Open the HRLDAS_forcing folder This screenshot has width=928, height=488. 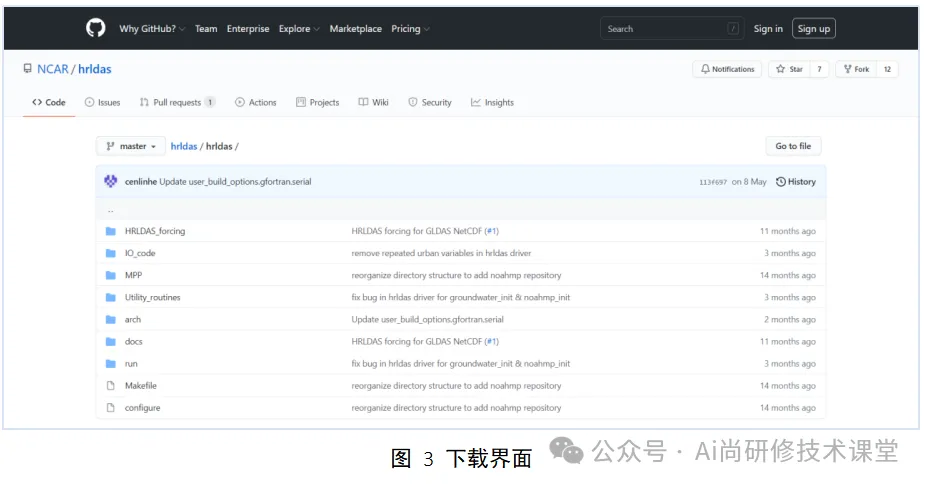tap(155, 231)
